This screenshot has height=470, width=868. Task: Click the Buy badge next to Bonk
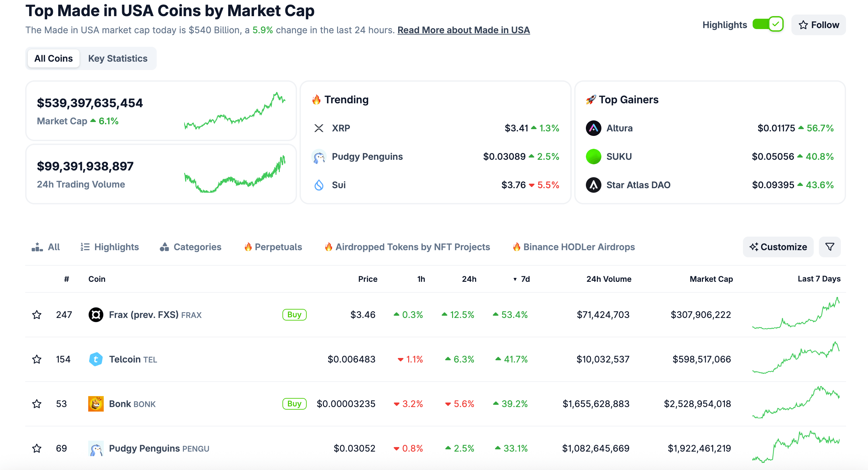click(294, 404)
